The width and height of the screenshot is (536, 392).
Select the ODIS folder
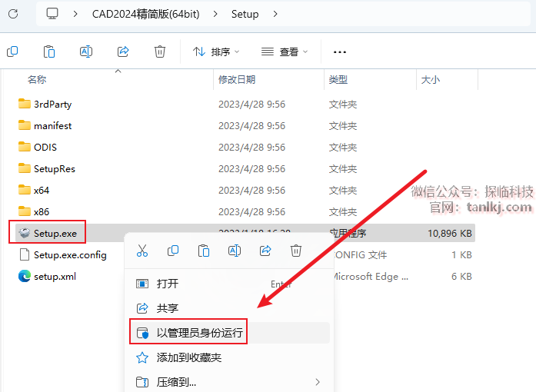coord(38,148)
